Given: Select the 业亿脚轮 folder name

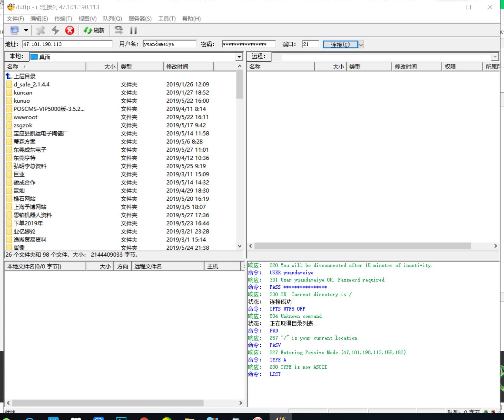Looking at the screenshot, I should tap(25, 231).
